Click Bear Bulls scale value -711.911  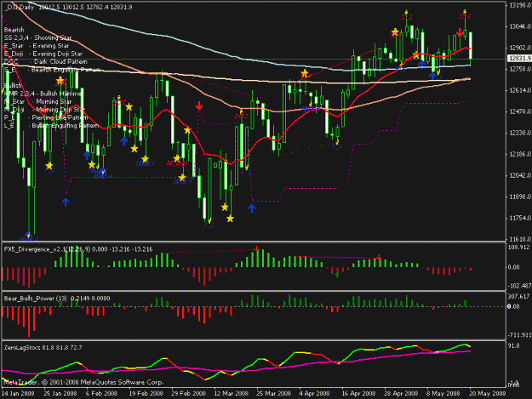pos(519,335)
